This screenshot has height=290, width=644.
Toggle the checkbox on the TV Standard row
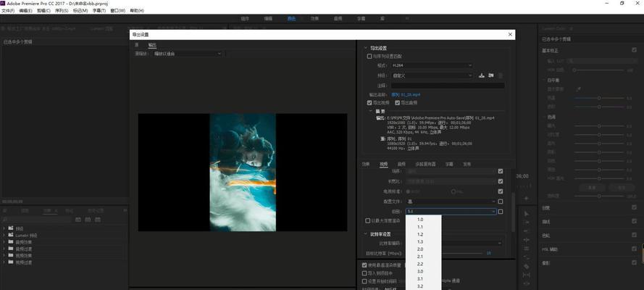(501, 191)
